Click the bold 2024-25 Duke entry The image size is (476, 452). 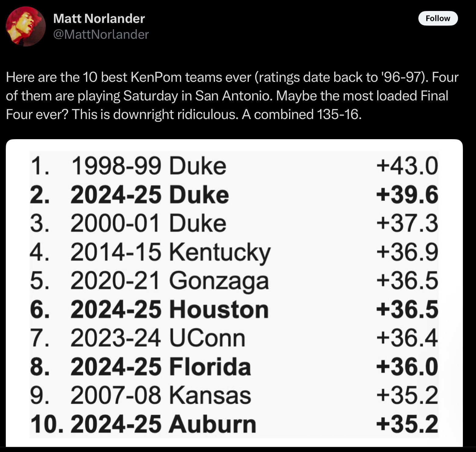click(149, 195)
